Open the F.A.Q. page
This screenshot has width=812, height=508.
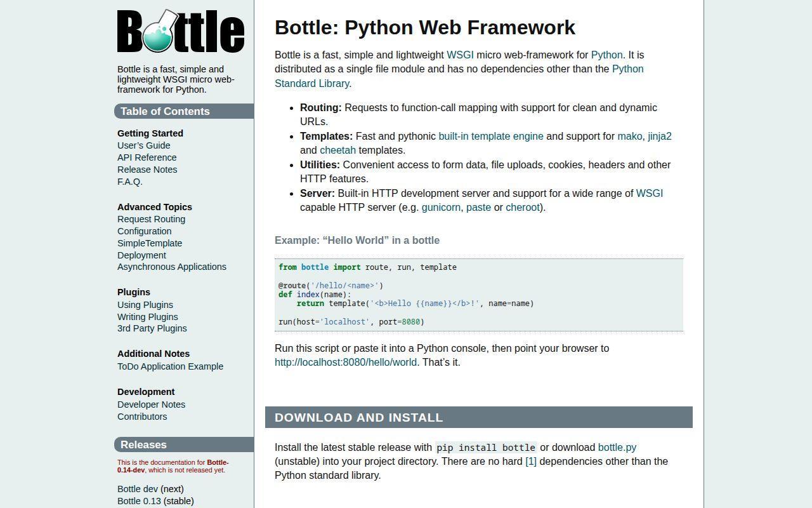[130, 182]
